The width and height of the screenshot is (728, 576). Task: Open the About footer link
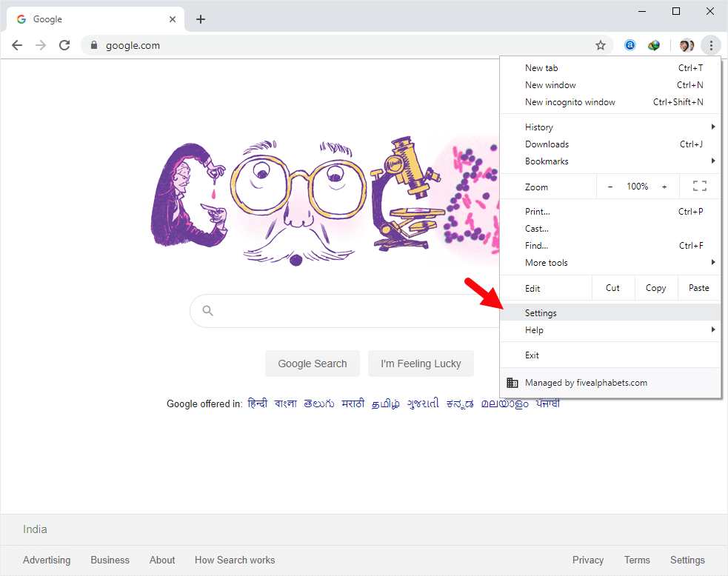(x=162, y=560)
